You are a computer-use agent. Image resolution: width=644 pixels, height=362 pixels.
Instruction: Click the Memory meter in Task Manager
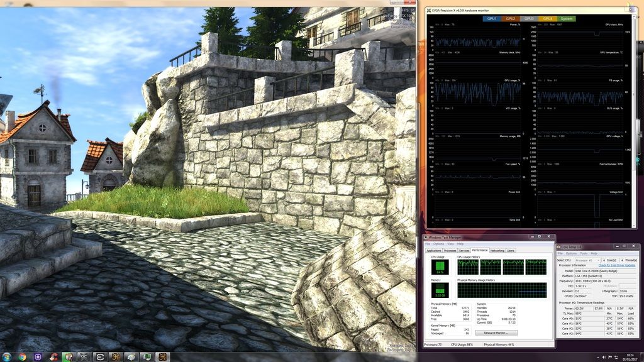coord(440,290)
